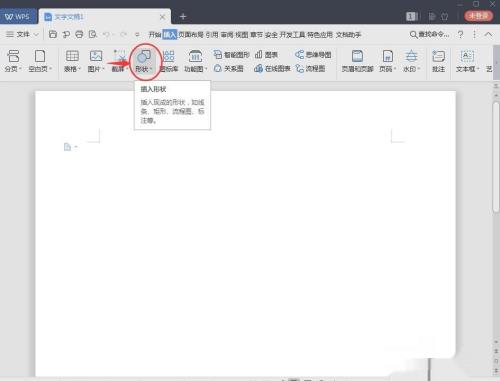500x381 pixels.
Task: Click the 查找命令 search field
Action: [x=429, y=34]
